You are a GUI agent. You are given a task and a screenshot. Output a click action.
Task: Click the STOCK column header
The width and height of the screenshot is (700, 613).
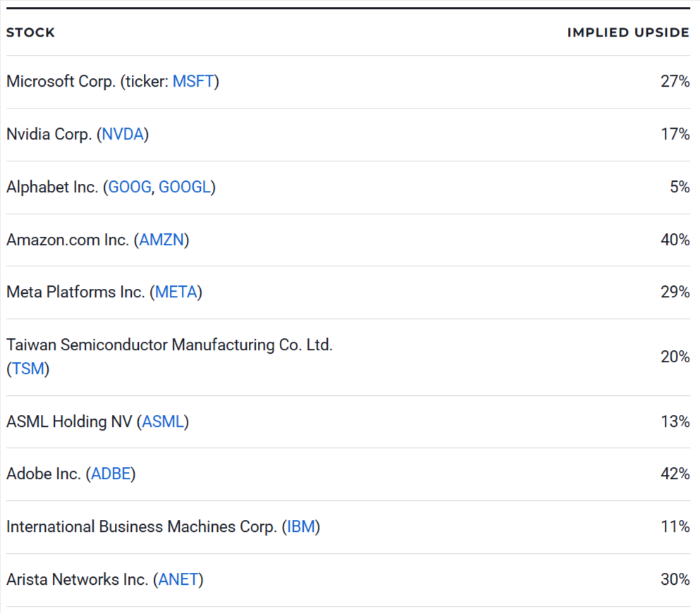click(30, 32)
